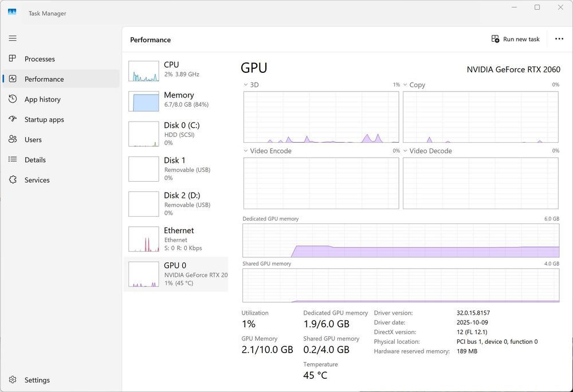573x392 pixels.
Task: Select the Memory performance item
Action: [176, 100]
